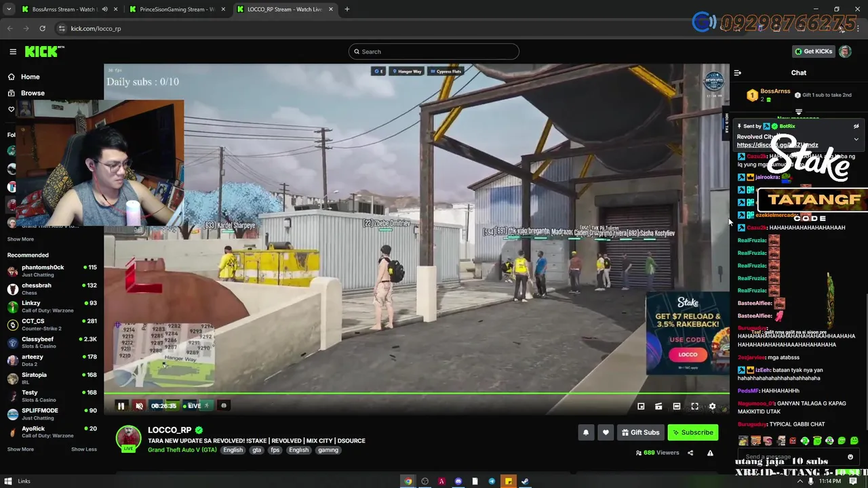Viewport: 868px width, 488px height.
Task: Open LOCCO_RP channel avatar
Action: [x=128, y=439]
